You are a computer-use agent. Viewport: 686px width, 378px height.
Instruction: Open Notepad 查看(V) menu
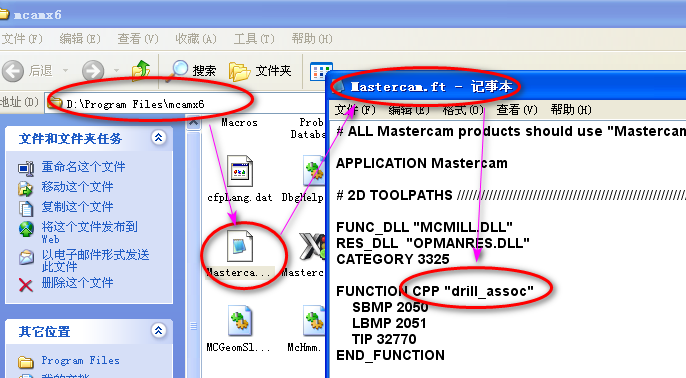click(517, 109)
